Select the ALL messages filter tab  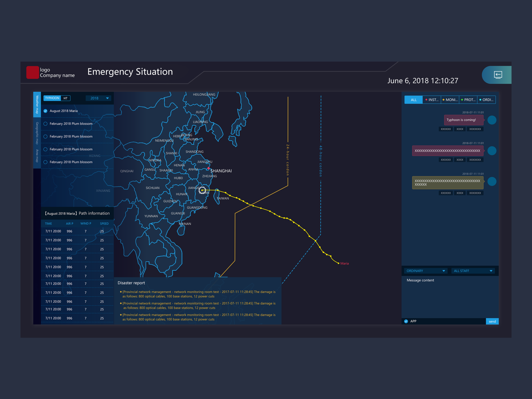413,100
